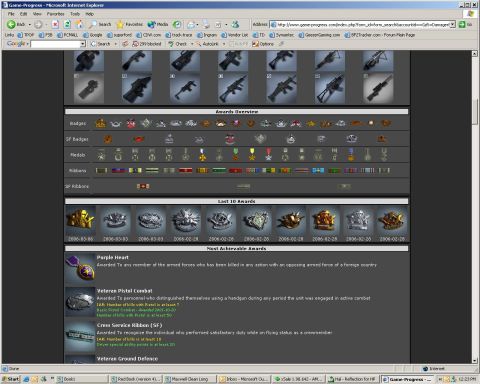Expand the Edit button dropdown arrow
The height and width of the screenshot is (384, 480).
[x=226, y=24]
